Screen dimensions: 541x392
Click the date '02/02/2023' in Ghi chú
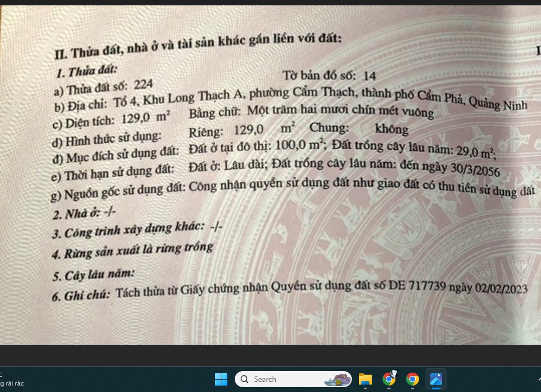click(501, 288)
